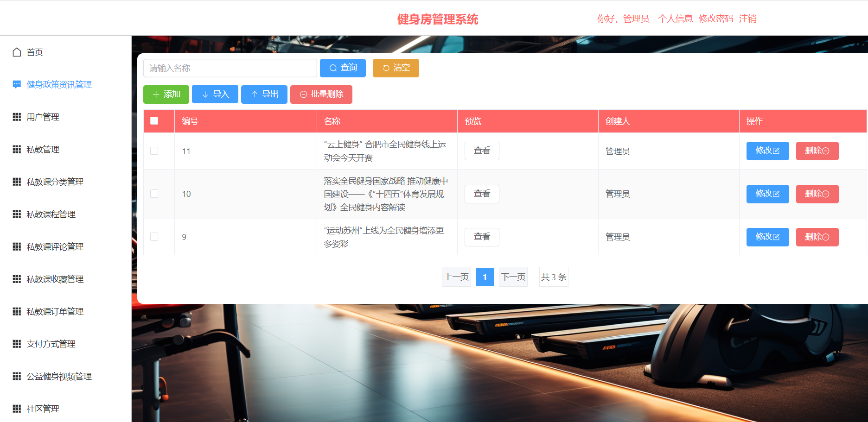
Task: Click the 请输入名称 search field
Action: pos(230,68)
